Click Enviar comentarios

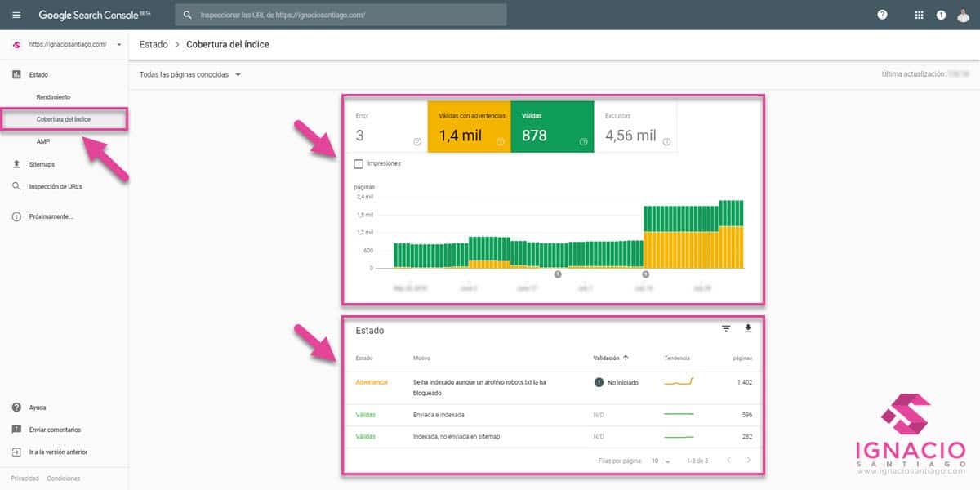tap(55, 429)
